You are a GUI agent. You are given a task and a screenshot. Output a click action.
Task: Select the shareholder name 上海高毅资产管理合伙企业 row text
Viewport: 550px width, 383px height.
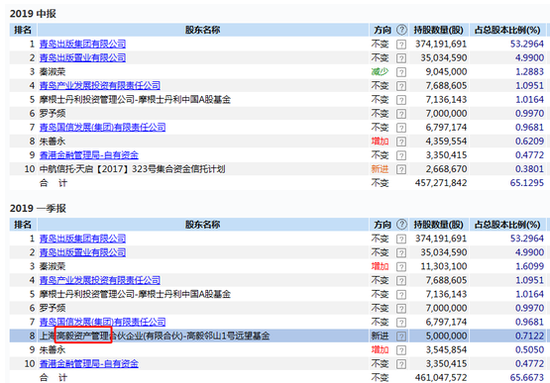pos(154,336)
